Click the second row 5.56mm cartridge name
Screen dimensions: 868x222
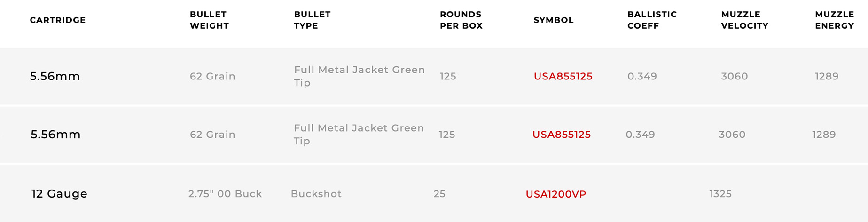(55, 135)
